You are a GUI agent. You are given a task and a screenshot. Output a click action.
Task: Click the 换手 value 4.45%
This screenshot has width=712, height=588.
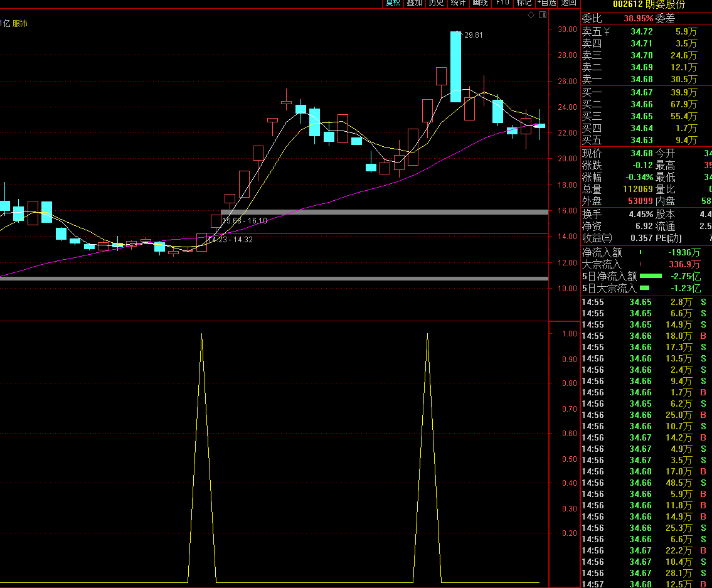641,214
